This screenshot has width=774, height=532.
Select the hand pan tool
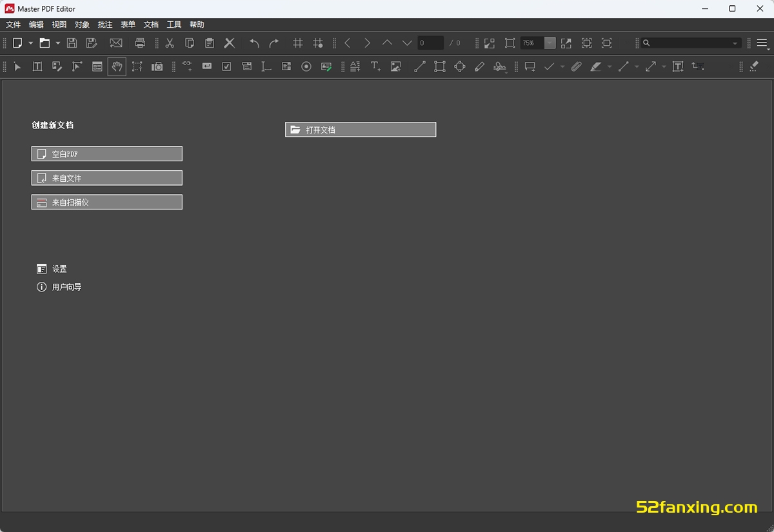(117, 66)
